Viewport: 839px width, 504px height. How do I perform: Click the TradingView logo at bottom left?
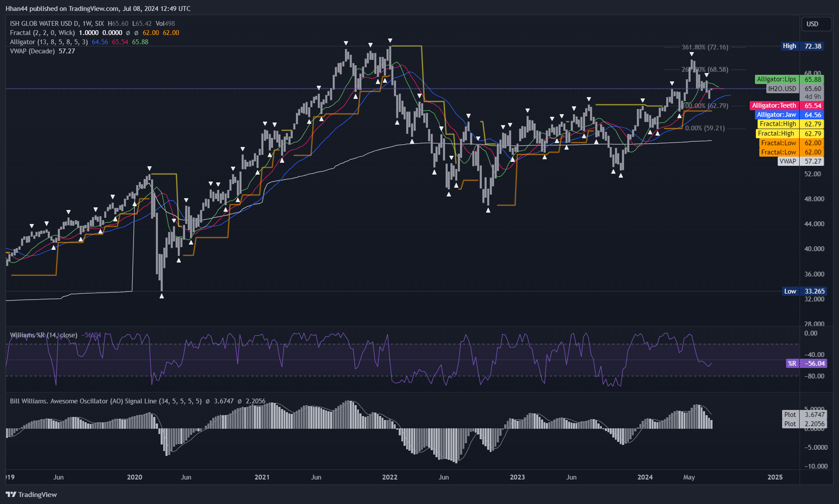click(x=31, y=494)
